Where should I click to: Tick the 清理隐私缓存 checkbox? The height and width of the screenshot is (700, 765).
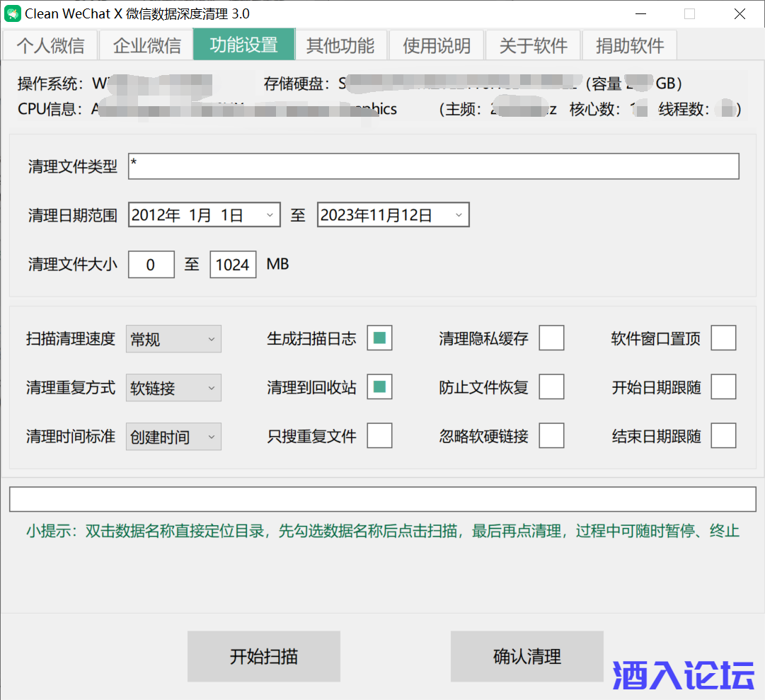click(551, 338)
